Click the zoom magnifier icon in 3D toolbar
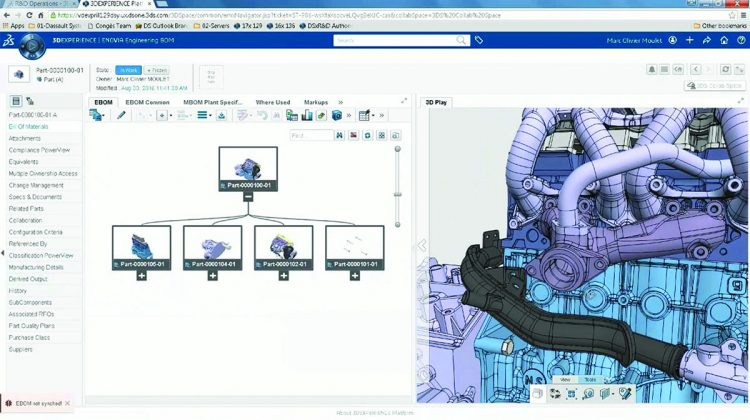 pyautogui.click(x=588, y=394)
